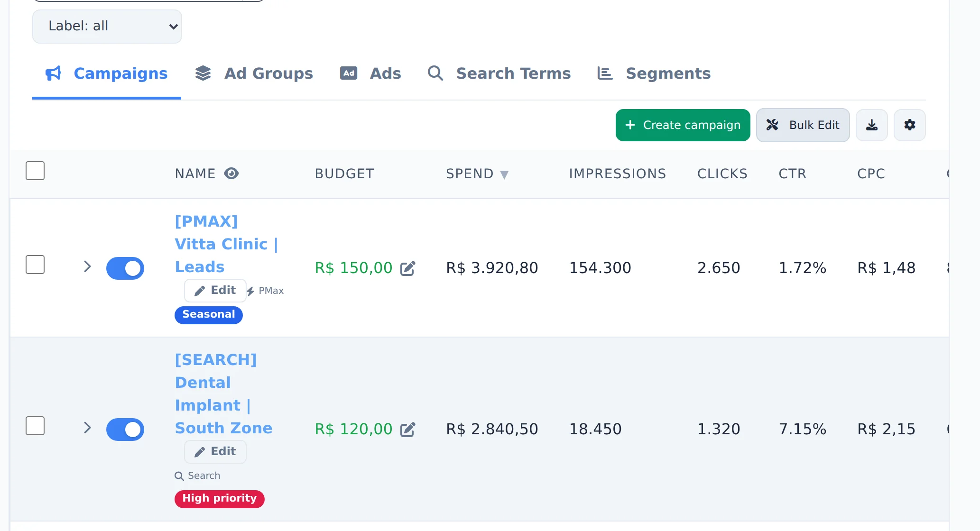Click the Bulk Edit button
Viewport: 980px width, 531px height.
tap(803, 125)
